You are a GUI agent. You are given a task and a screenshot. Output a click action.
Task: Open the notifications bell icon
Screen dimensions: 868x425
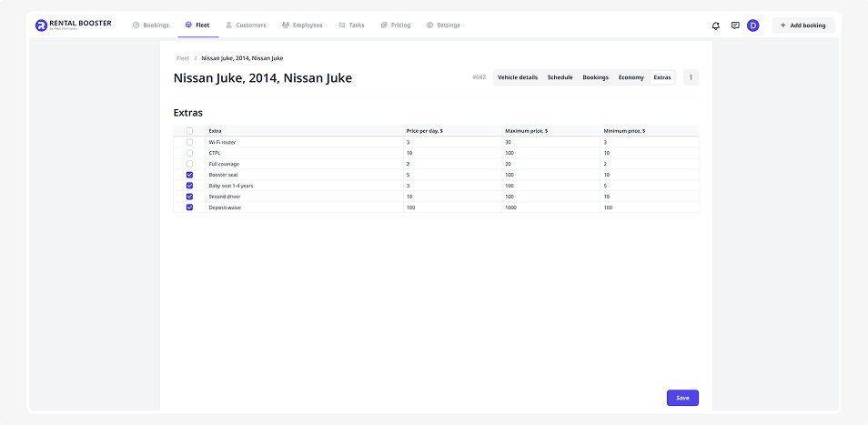click(x=716, y=25)
